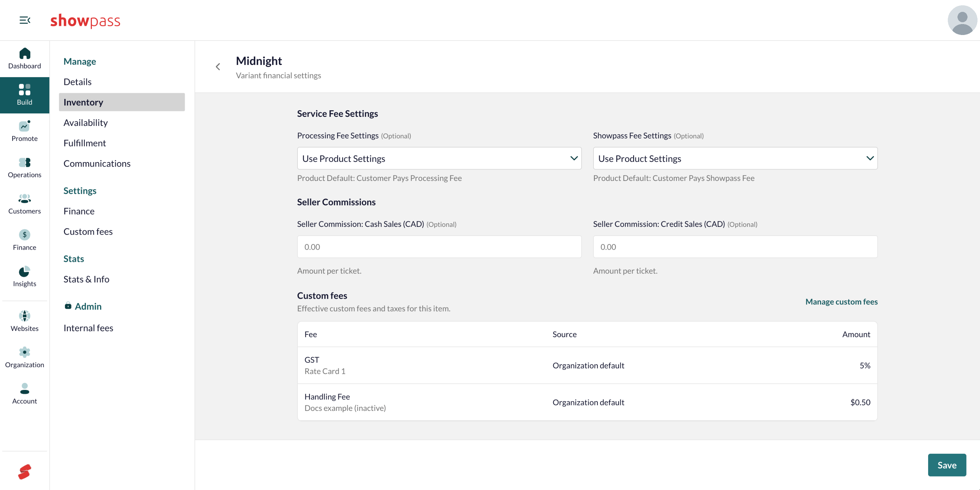Click the Source column header
This screenshot has height=490, width=980.
click(x=565, y=334)
